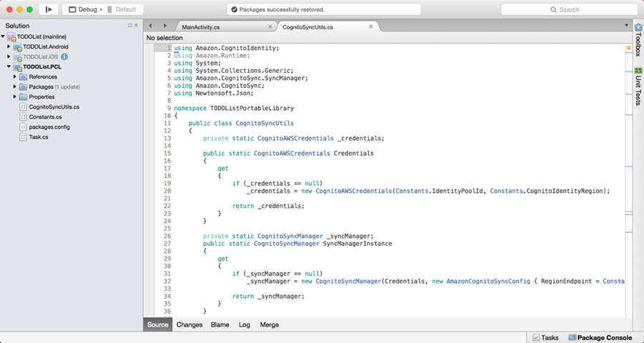Image resolution: width=644 pixels, height=343 pixels.
Task: Open the Package Console pad
Action: point(600,337)
